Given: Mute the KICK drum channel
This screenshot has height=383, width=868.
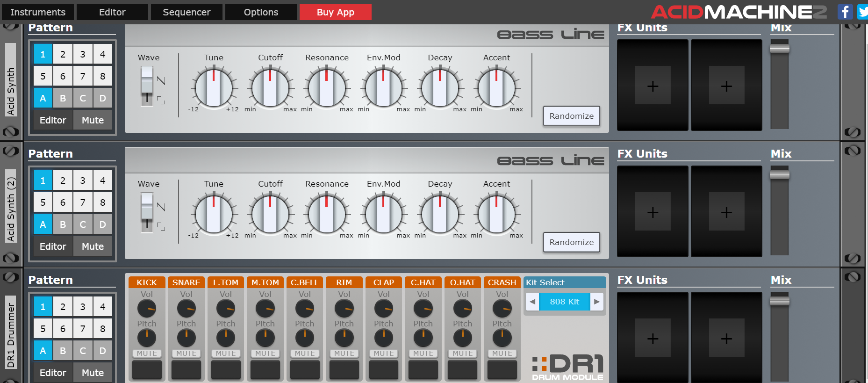Looking at the screenshot, I should tap(147, 354).
